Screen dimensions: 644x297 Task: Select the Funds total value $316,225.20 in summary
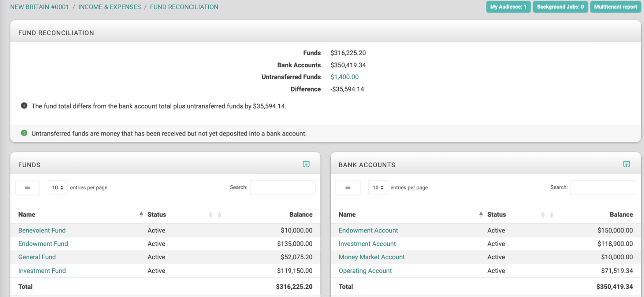pyautogui.click(x=348, y=53)
